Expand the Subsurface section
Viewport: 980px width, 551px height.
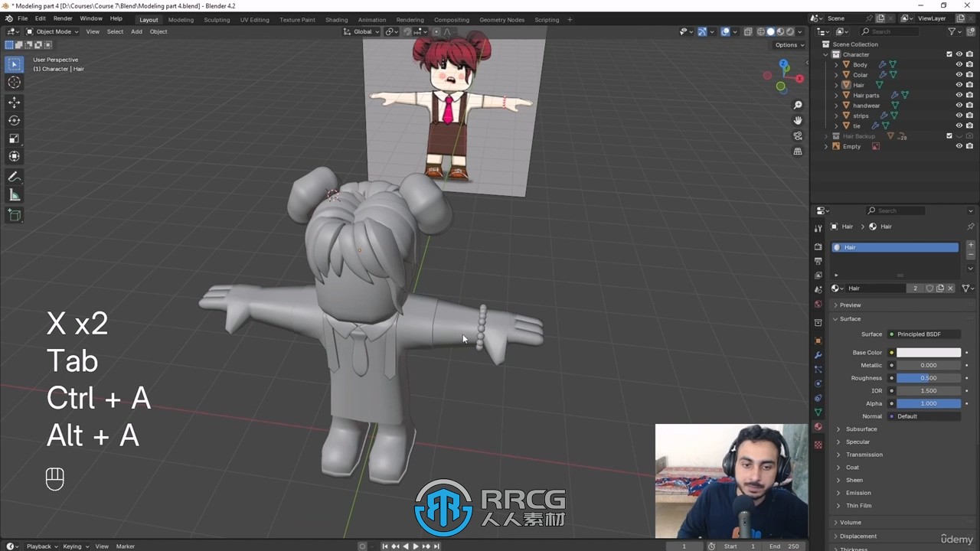pyautogui.click(x=861, y=429)
